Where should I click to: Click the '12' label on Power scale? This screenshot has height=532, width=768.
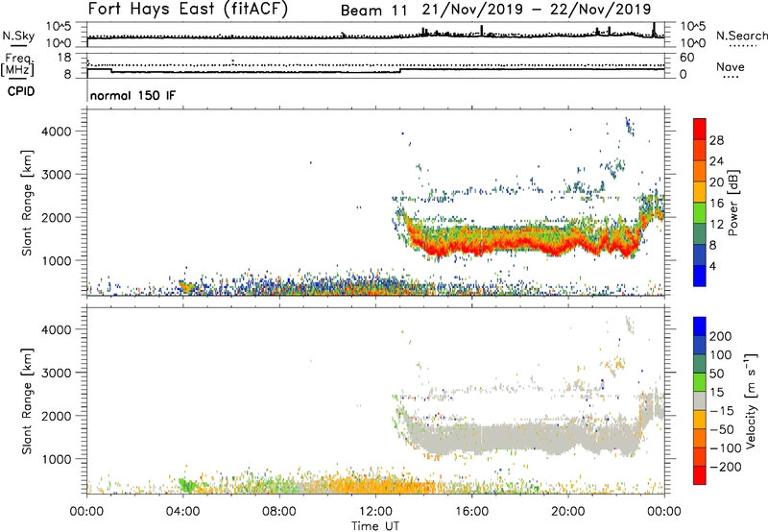pos(716,225)
